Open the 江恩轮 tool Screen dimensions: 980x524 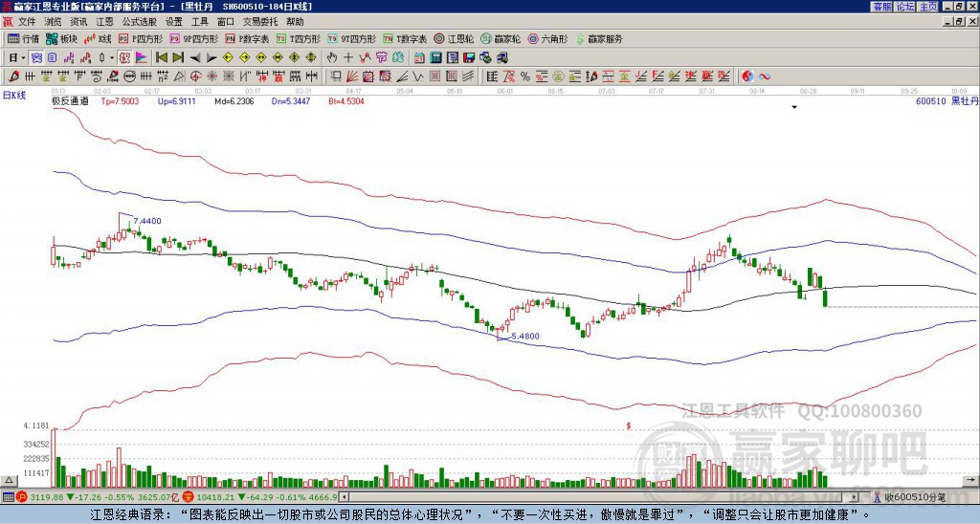pyautogui.click(x=455, y=38)
